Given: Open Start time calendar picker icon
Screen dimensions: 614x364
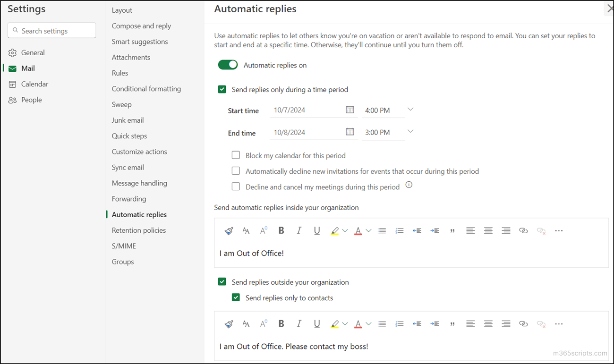Looking at the screenshot, I should (350, 110).
